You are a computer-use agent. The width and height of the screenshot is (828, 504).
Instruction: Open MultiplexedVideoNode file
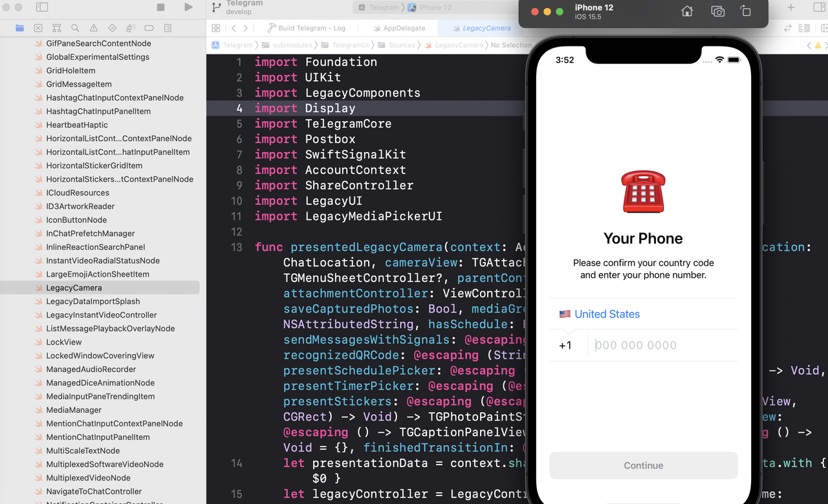[x=88, y=478]
